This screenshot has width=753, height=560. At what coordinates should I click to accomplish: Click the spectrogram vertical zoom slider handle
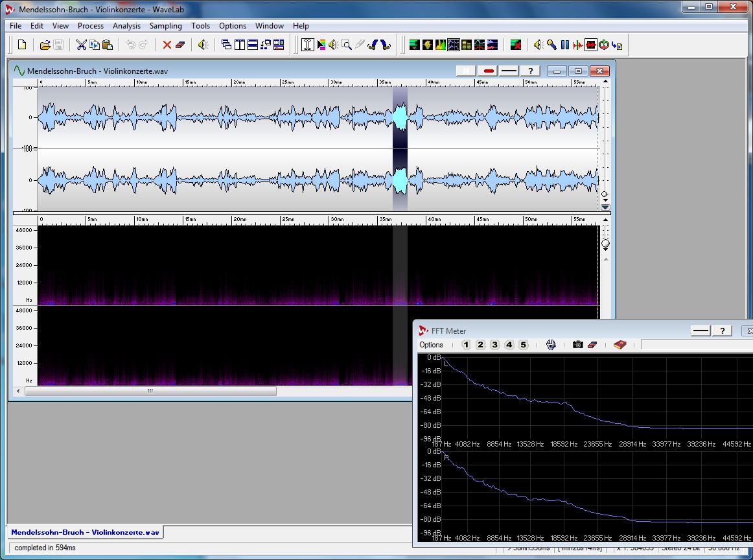coord(605,244)
